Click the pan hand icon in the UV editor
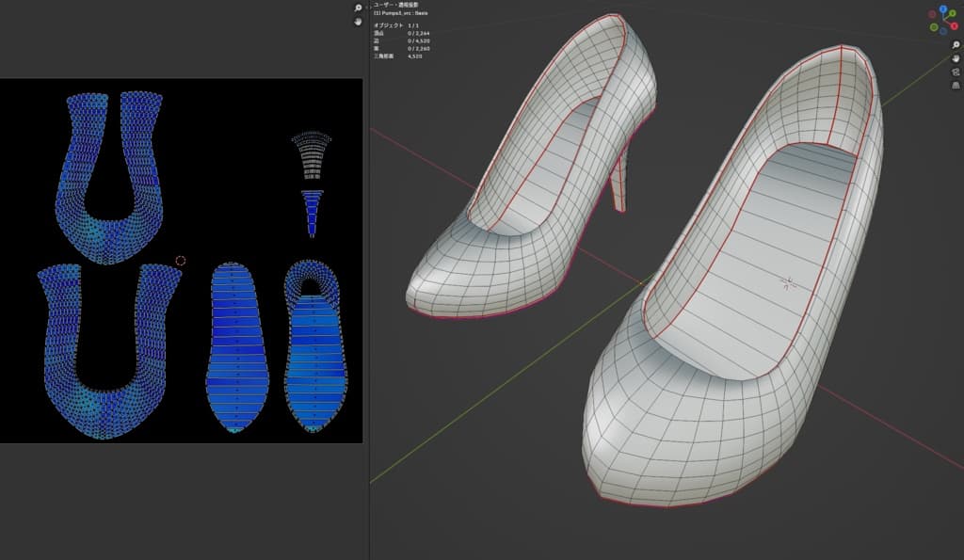This screenshot has width=964, height=560. click(358, 22)
